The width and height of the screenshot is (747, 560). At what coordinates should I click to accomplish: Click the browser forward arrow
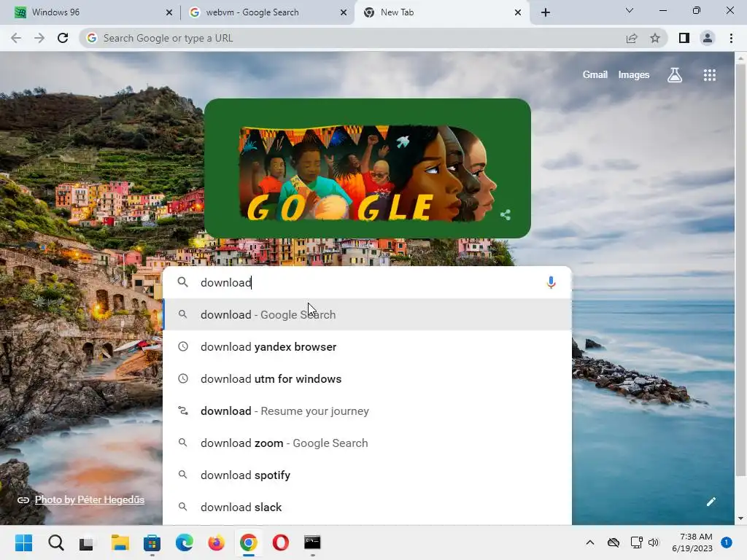click(39, 38)
